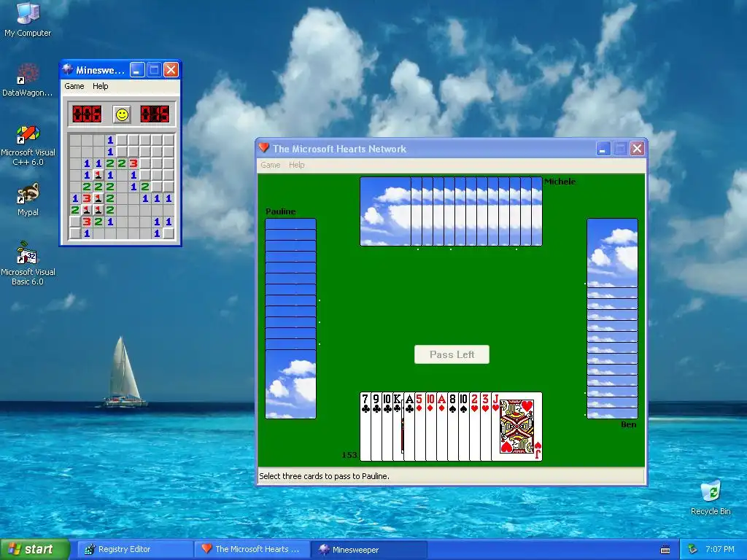Minimize the Microsoft Hearts Network window
The height and width of the screenshot is (560, 747).
(603, 149)
